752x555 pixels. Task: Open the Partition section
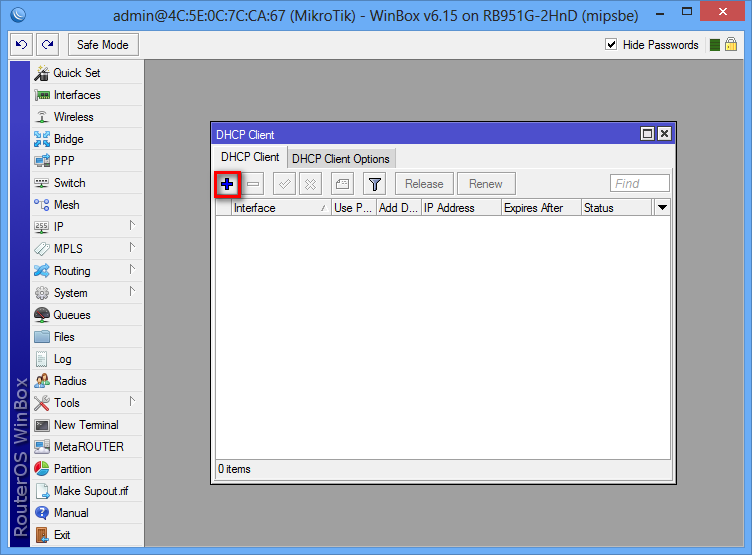tap(87, 469)
